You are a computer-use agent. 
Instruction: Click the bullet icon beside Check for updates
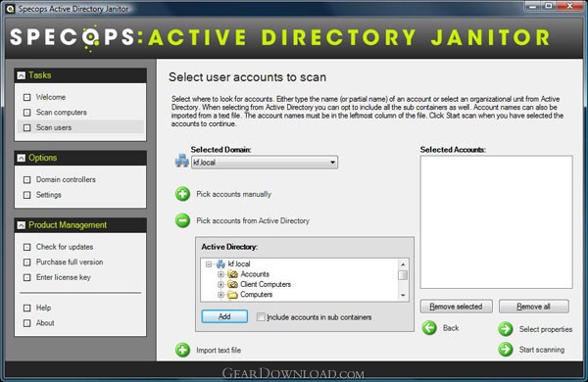coord(27,247)
